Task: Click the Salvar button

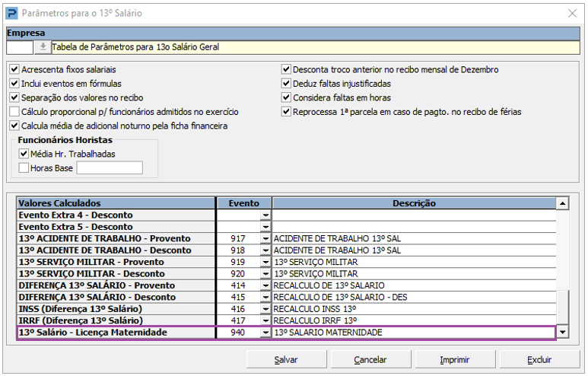Action: [286, 360]
